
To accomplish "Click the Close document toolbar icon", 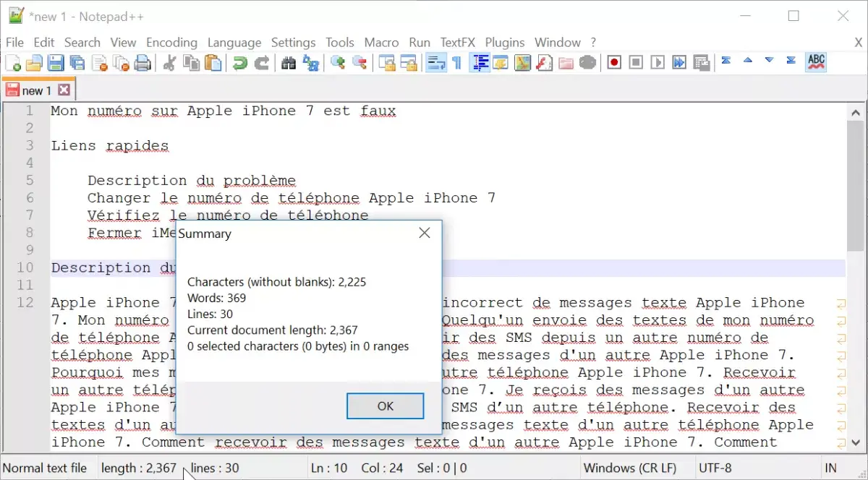I will (99, 63).
